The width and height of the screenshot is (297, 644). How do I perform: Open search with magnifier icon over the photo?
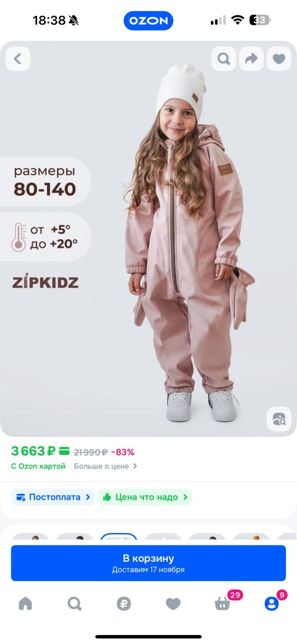[x=224, y=59]
